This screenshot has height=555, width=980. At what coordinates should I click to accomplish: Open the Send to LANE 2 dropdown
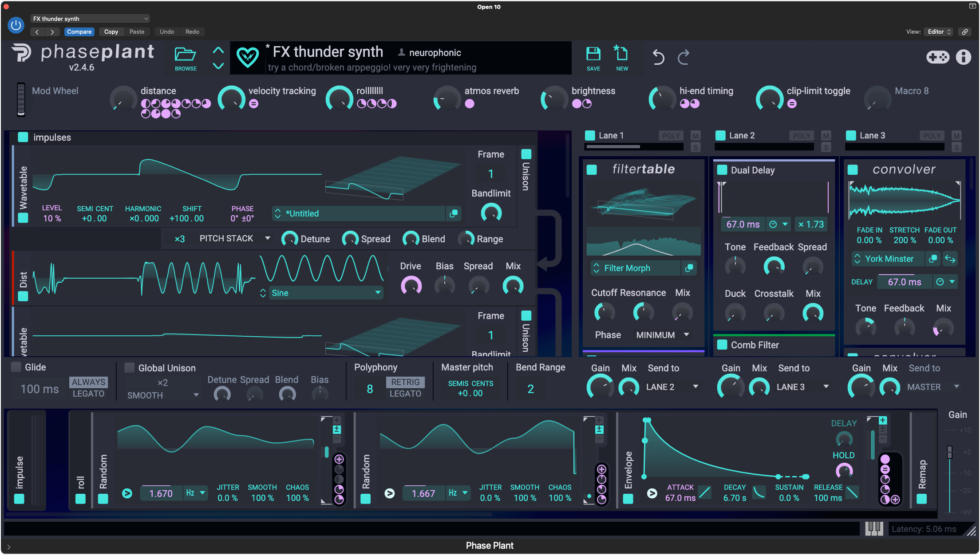[x=672, y=387]
